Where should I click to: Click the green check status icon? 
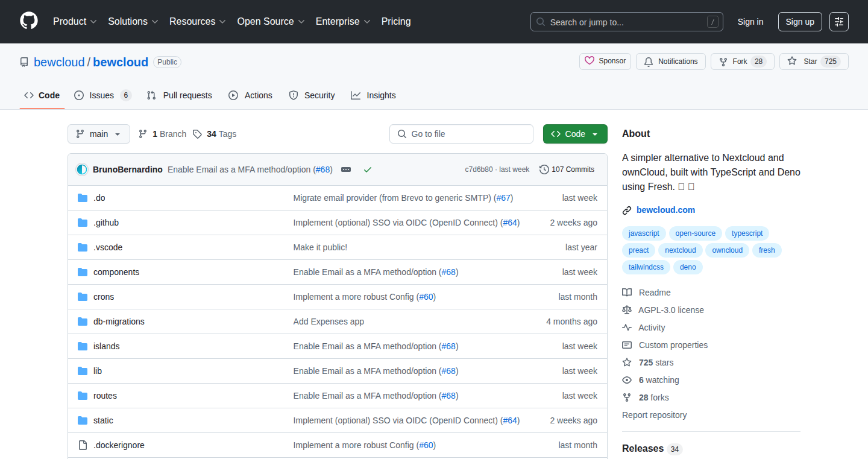pos(368,169)
